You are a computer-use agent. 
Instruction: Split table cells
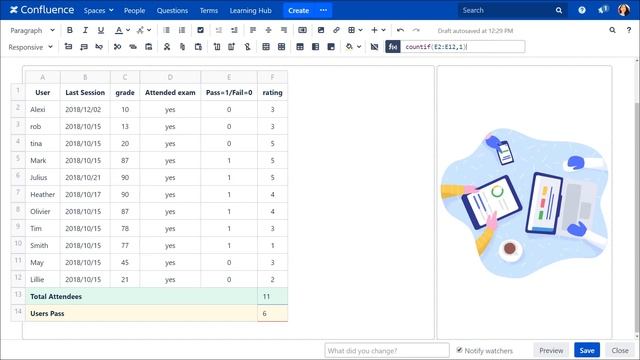coord(282,47)
